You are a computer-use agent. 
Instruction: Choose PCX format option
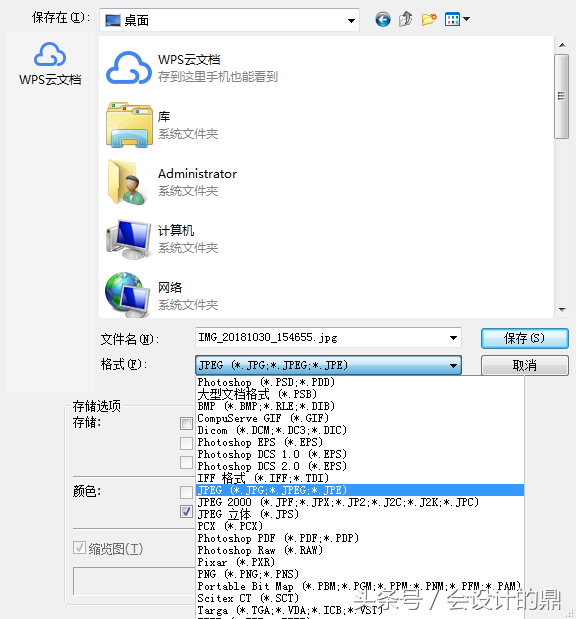(x=360, y=526)
